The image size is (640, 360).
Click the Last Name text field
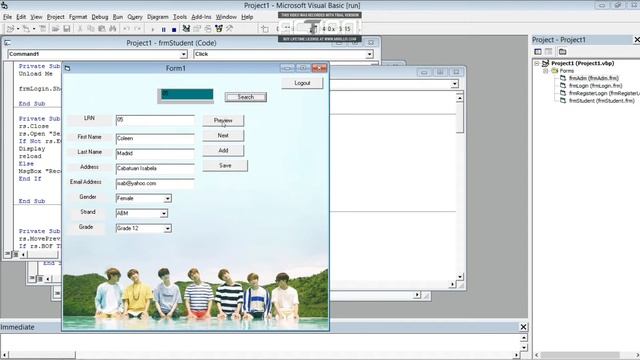pos(155,154)
